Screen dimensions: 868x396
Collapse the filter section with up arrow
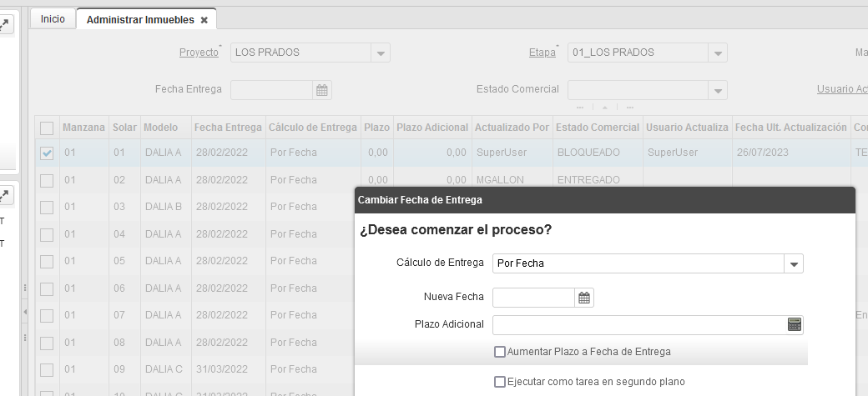(x=605, y=108)
